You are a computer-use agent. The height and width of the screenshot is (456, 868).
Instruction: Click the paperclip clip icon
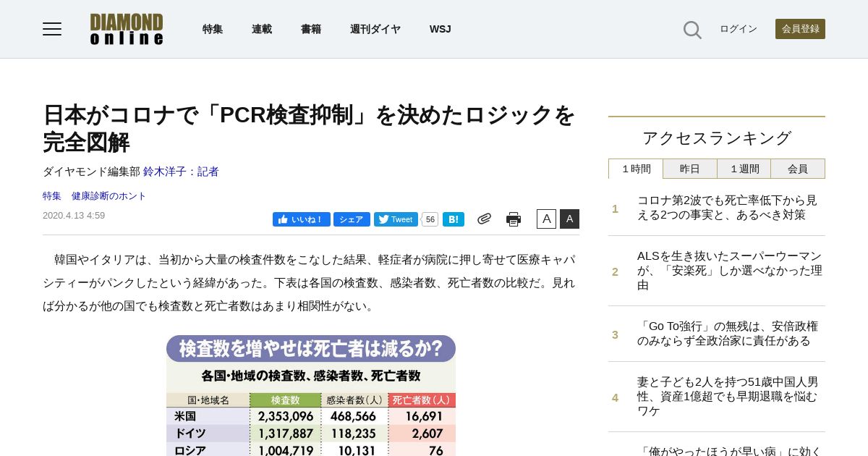pyautogui.click(x=484, y=219)
